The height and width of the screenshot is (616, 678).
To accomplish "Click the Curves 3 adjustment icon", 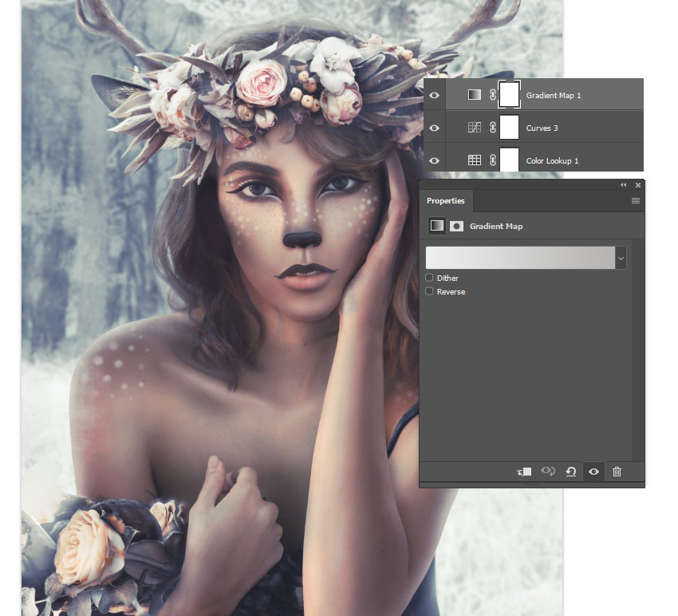I will (x=475, y=128).
